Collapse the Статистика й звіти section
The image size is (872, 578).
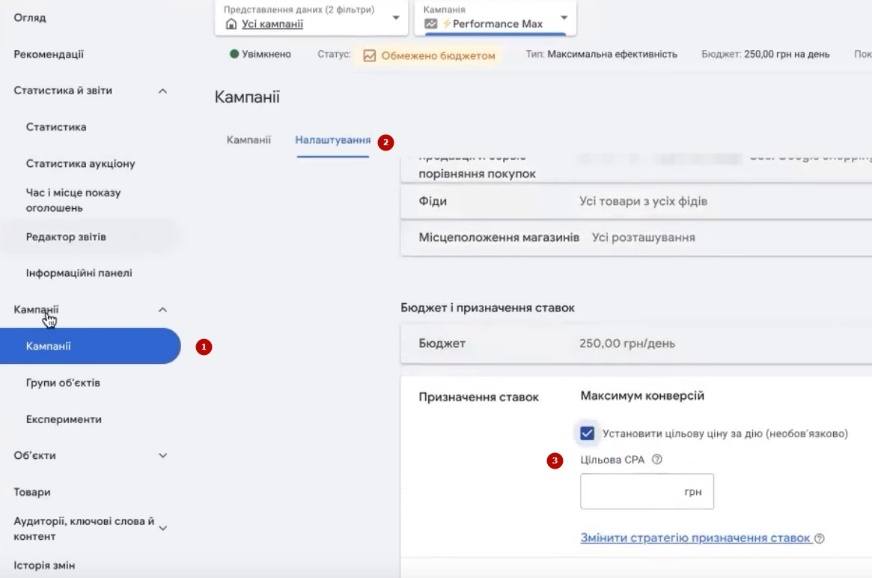pos(163,91)
